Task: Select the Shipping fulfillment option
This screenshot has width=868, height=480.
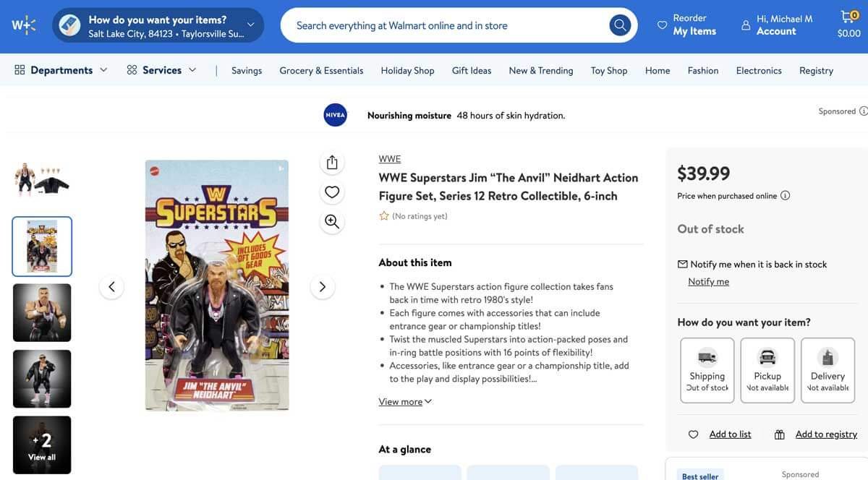Action: click(707, 370)
